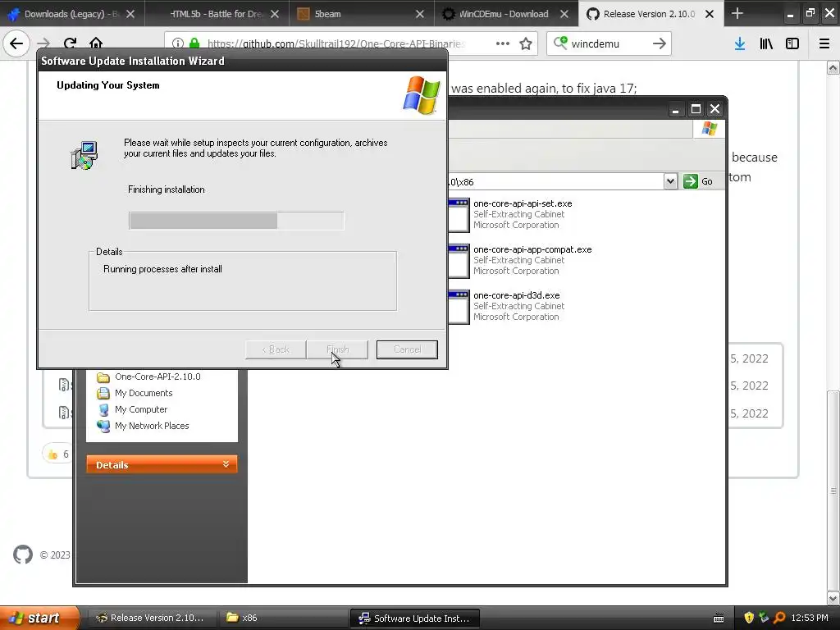Minimize the x86 Explorer window
Viewport: 840px width, 630px height.
coord(676,109)
